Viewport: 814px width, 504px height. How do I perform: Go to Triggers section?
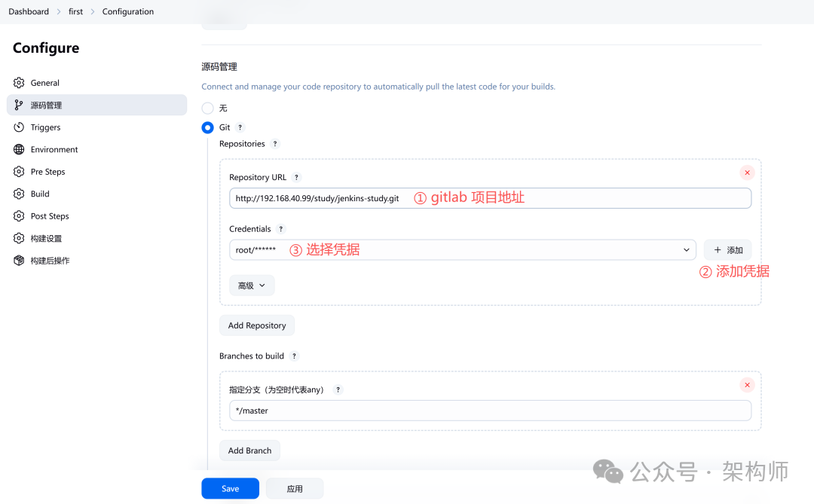pos(96,127)
